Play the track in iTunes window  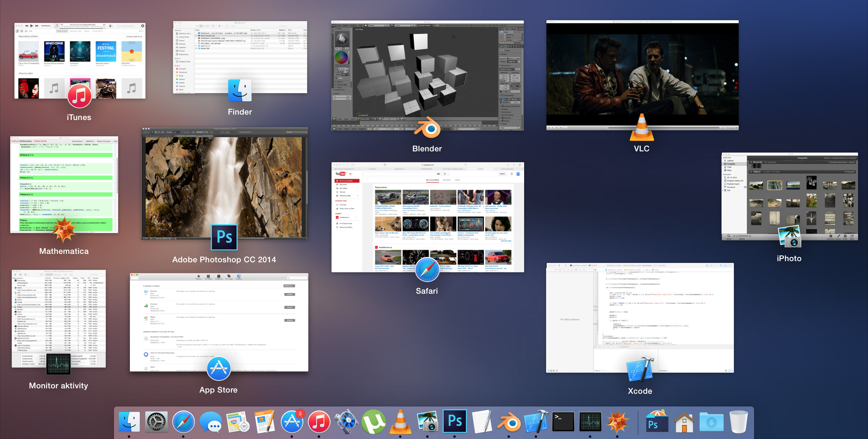32,26
